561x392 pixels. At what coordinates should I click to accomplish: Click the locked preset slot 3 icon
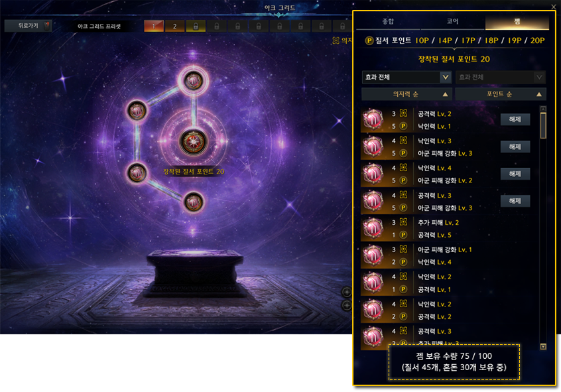pos(196,26)
